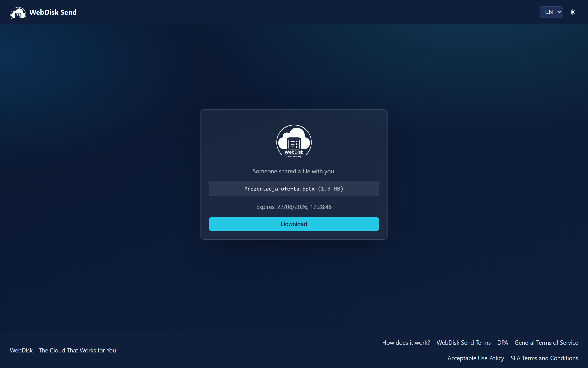Toggle light theme with the sun icon
This screenshot has height=368, width=588.
[x=572, y=12]
